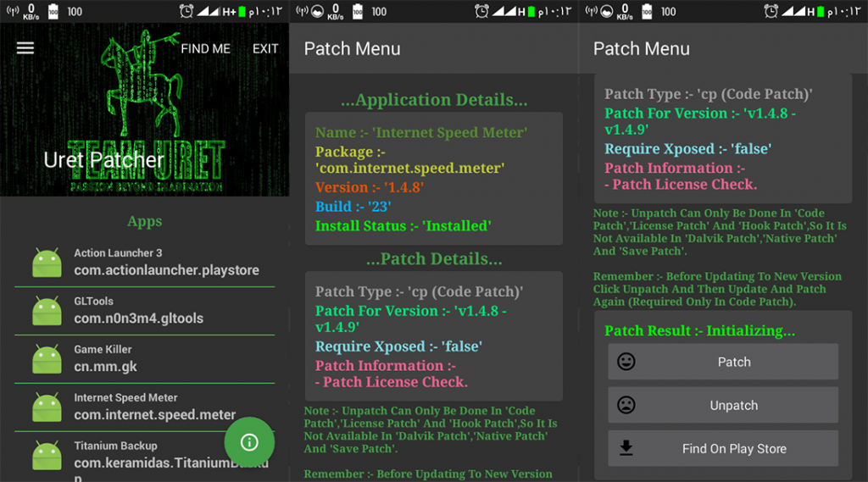868x482 pixels.
Task: Select GLTools Android icon
Action: click(x=47, y=311)
